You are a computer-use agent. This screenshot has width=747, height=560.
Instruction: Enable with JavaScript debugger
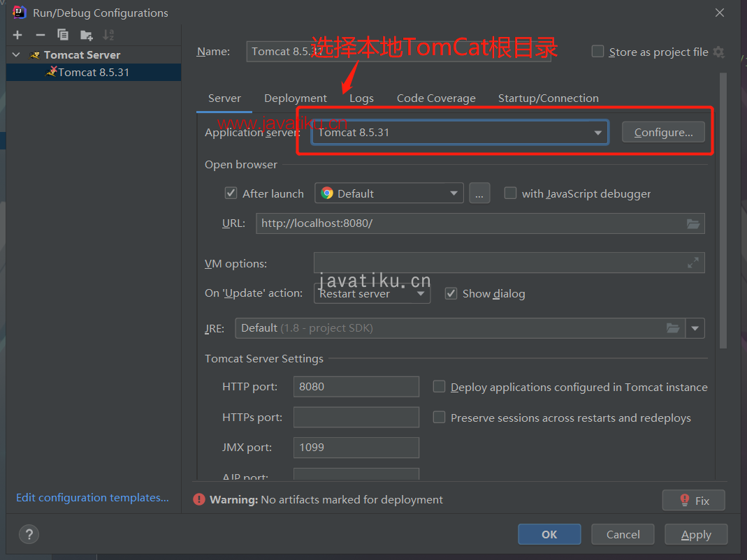(x=510, y=193)
